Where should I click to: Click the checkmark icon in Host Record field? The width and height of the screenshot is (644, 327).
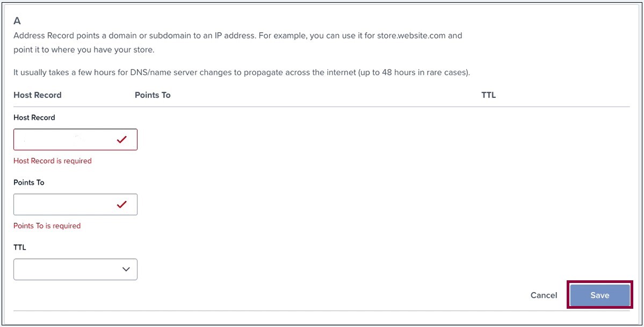coord(121,140)
